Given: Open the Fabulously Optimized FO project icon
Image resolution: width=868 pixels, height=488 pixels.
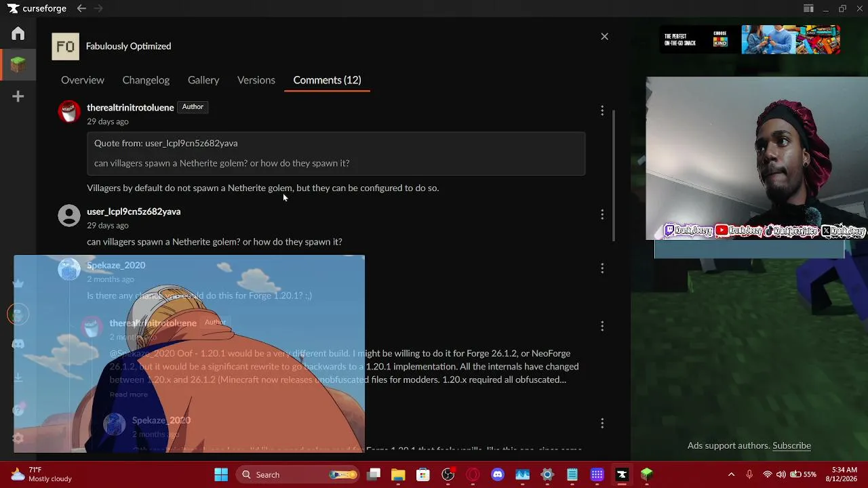Looking at the screenshot, I should [x=65, y=46].
